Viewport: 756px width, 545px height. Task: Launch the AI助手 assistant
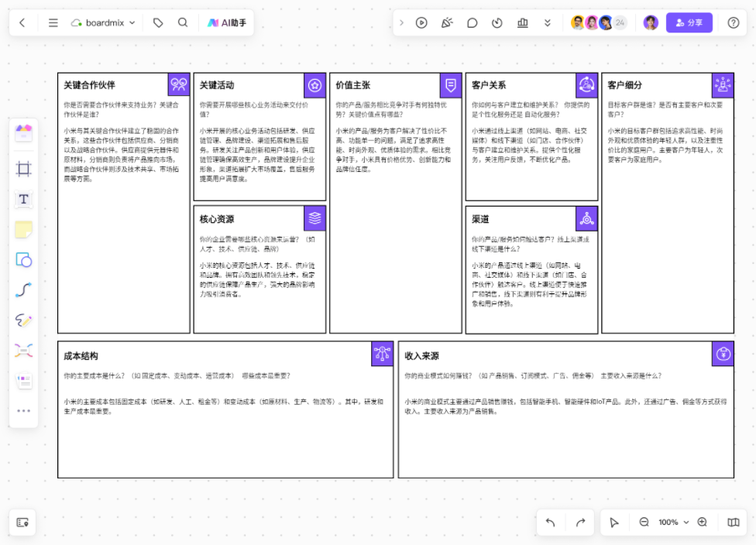click(227, 22)
